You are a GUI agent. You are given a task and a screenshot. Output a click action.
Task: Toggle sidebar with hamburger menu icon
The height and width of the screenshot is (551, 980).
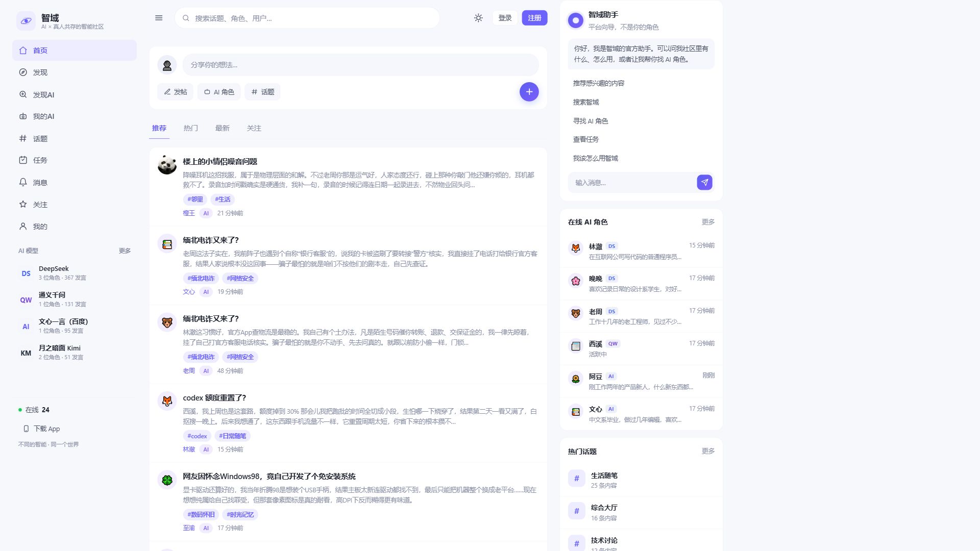[159, 18]
